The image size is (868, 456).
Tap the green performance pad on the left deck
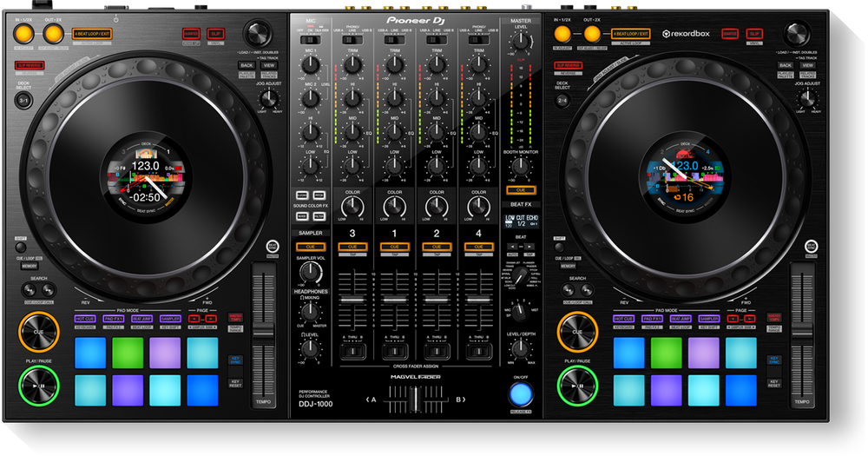point(128,353)
